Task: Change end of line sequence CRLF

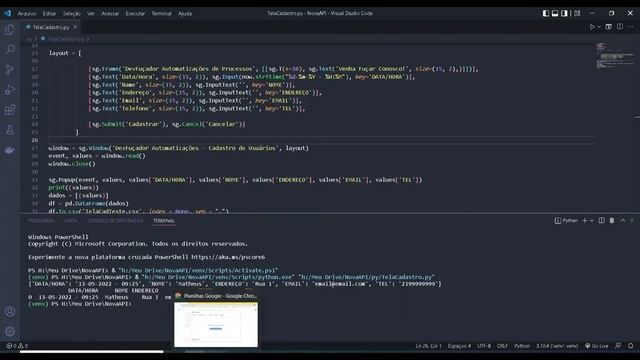Action: pyautogui.click(x=502, y=346)
